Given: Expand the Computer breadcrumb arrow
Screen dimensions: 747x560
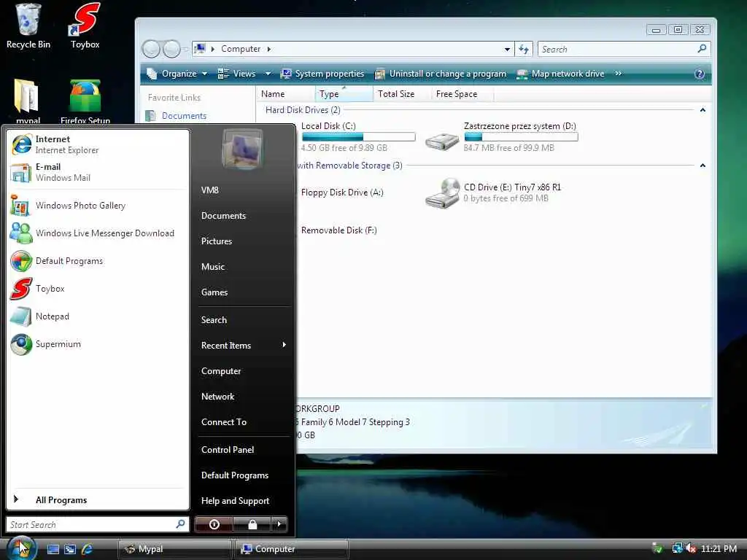Looking at the screenshot, I should pyautogui.click(x=269, y=49).
